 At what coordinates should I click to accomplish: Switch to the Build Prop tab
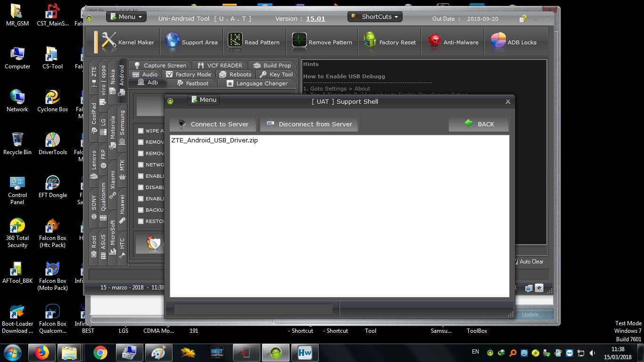tap(272, 66)
